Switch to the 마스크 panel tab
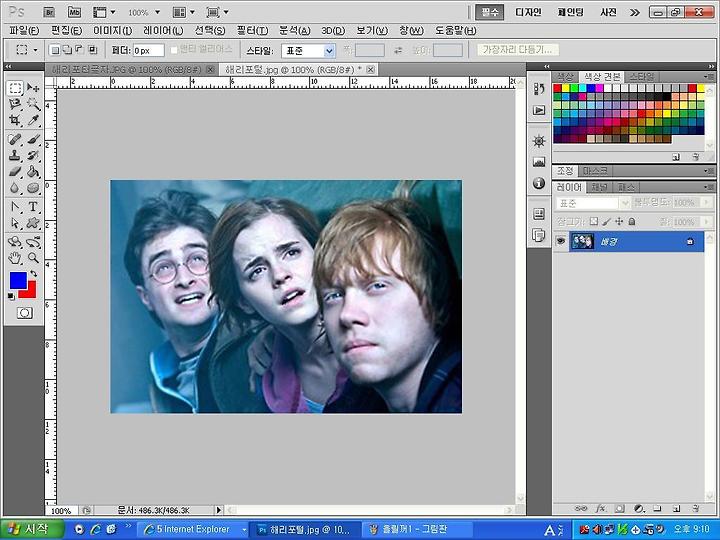The image size is (720, 540). pos(595,171)
